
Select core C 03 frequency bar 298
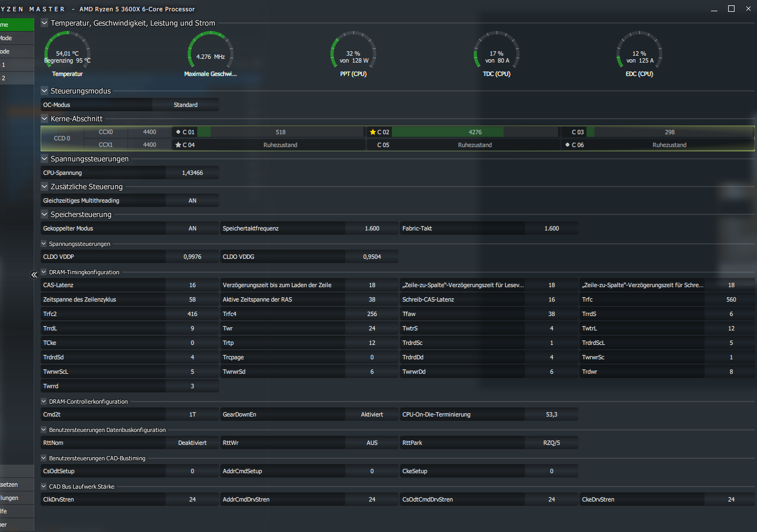[x=670, y=132]
